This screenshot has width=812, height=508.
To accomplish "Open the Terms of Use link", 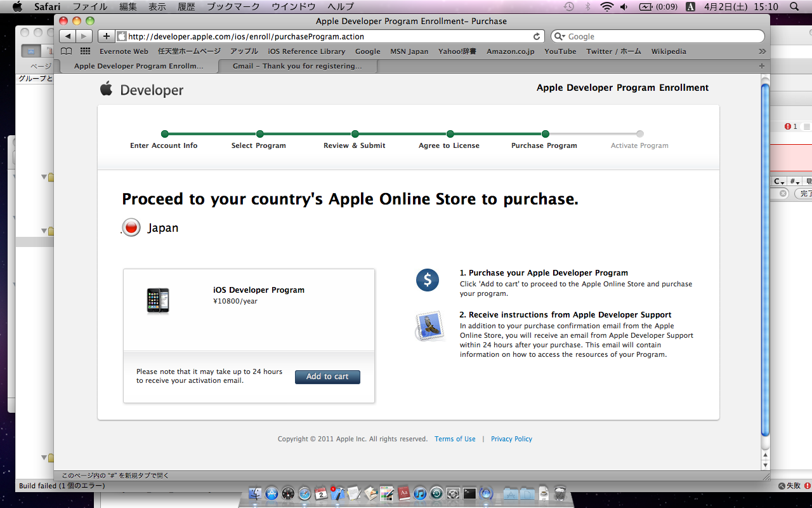I will point(455,439).
